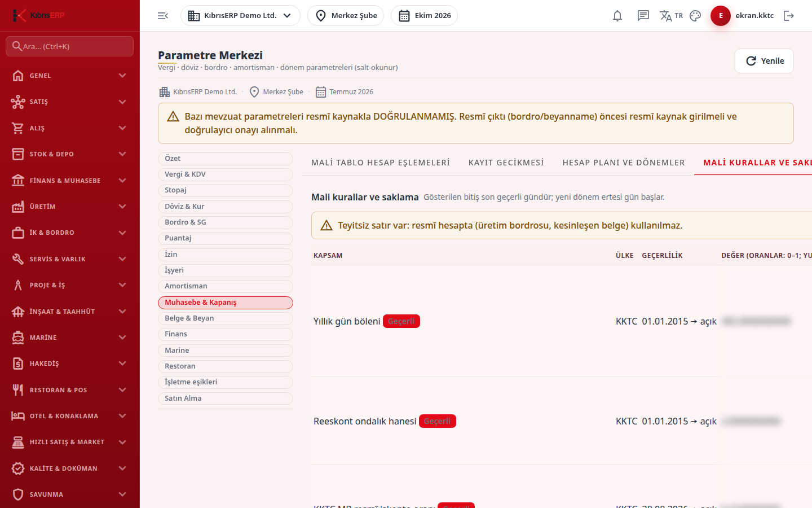The height and width of the screenshot is (508, 812).
Task: Open the Üretim factory icon
Action: (18, 207)
